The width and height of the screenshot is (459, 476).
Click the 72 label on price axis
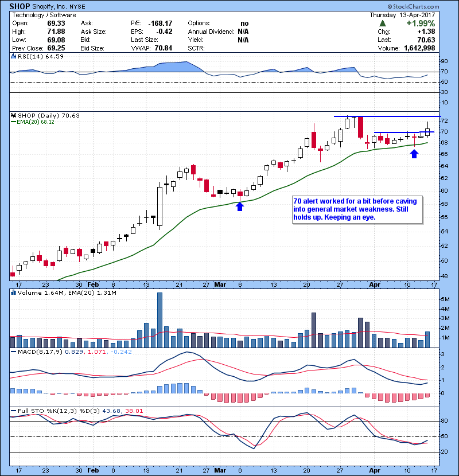[444, 121]
